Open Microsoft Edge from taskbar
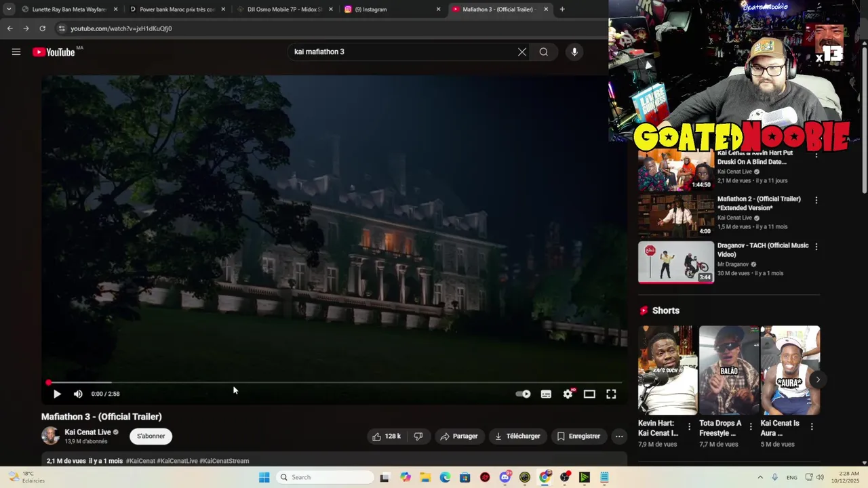The image size is (868, 488). pos(445,477)
